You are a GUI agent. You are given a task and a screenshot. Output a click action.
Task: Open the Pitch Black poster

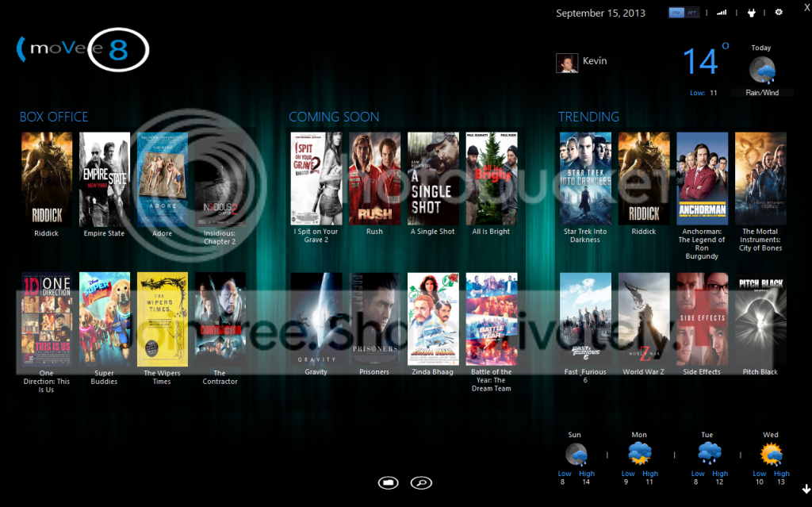761,319
